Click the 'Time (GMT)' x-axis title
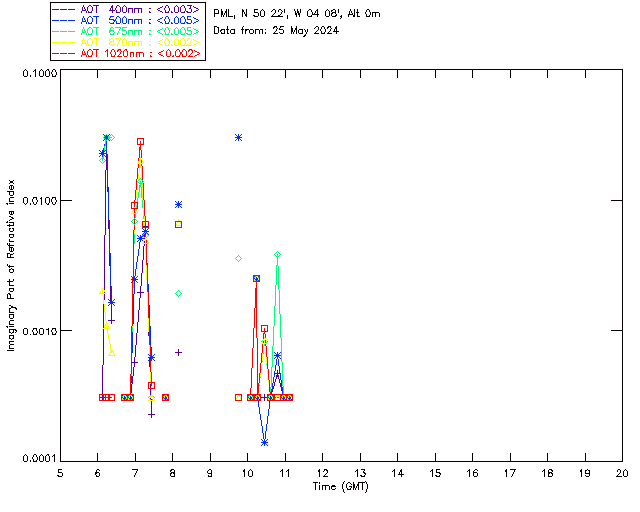The image size is (640, 512). point(341,485)
